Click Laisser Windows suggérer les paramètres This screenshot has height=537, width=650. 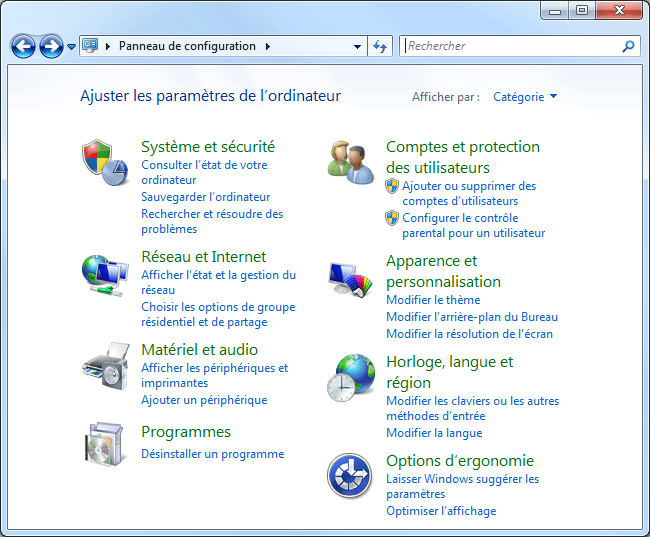463,486
